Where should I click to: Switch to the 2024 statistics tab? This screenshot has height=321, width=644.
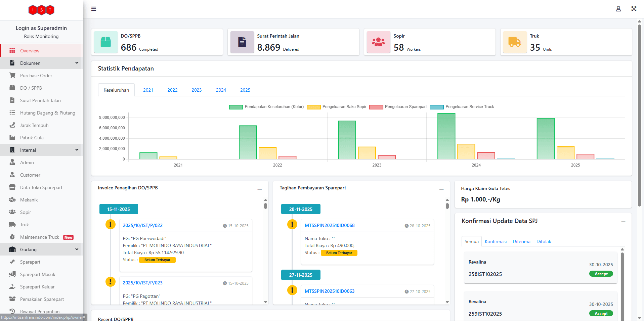pos(221,90)
